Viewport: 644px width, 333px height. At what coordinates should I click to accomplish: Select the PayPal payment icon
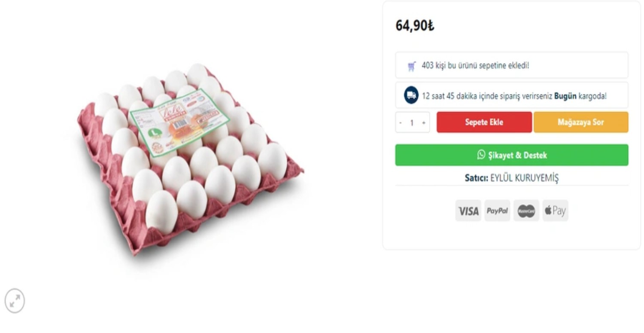coord(497,211)
